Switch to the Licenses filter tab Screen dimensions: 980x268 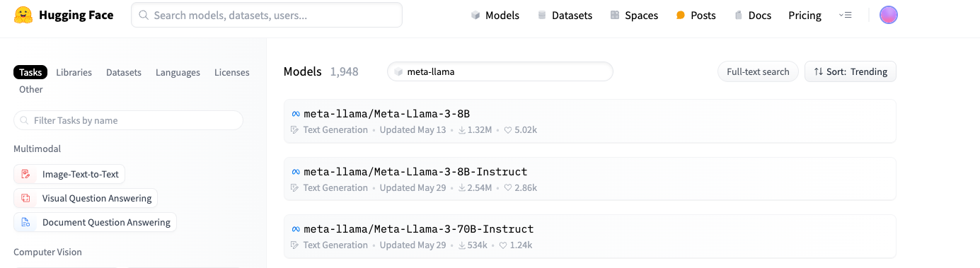[232, 72]
